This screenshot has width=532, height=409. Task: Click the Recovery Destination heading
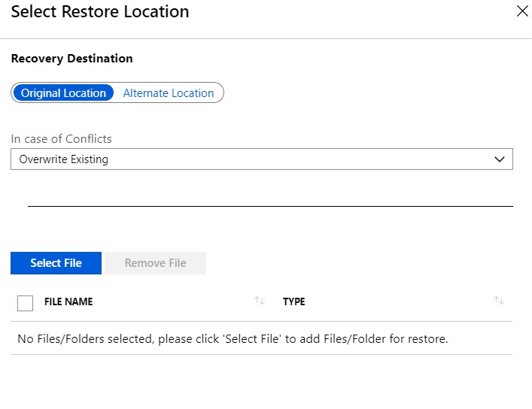72,59
